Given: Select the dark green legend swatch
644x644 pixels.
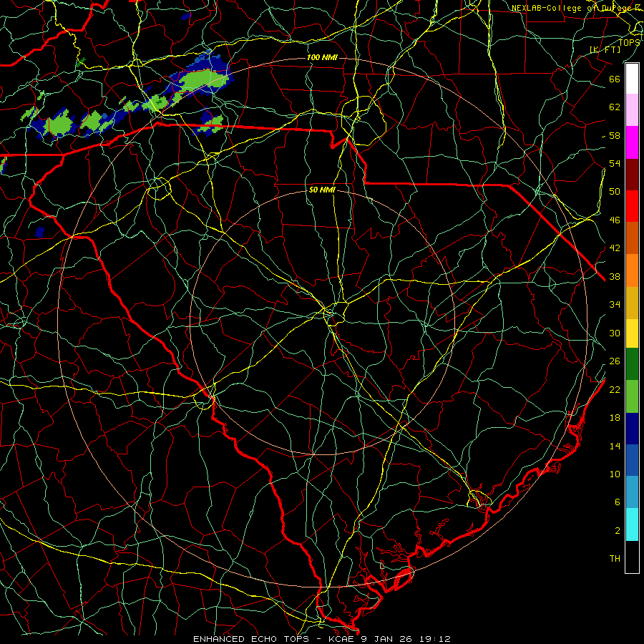Looking at the screenshot, I should click(x=632, y=364).
